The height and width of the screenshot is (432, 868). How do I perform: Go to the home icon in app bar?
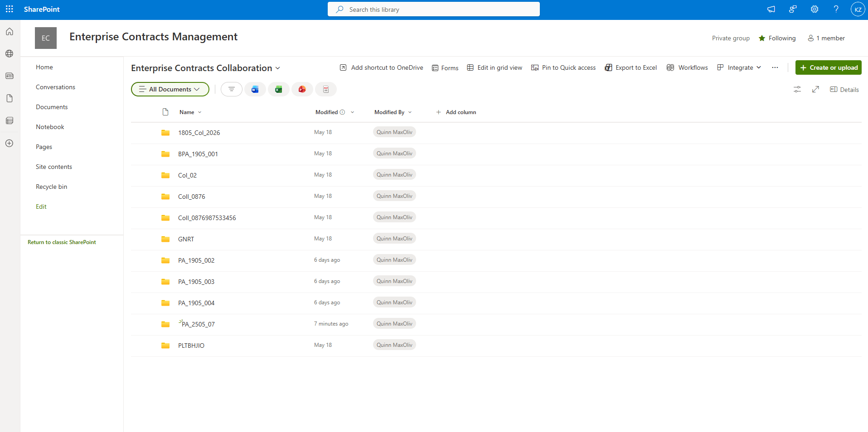[10, 32]
